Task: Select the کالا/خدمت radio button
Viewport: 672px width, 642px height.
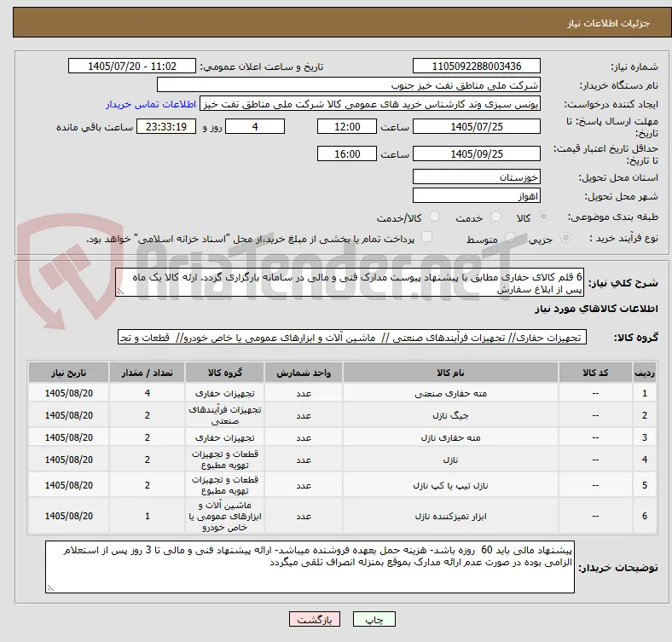Action: point(434,217)
